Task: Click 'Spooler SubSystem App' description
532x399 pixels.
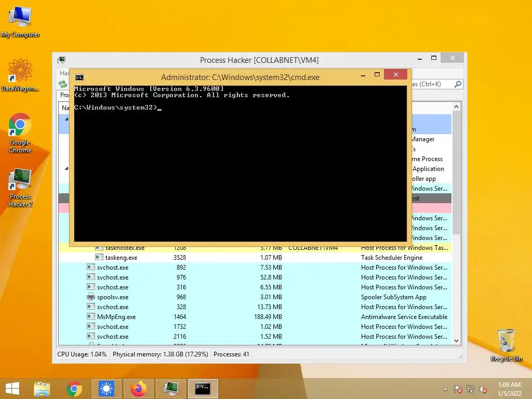Action: click(394, 297)
